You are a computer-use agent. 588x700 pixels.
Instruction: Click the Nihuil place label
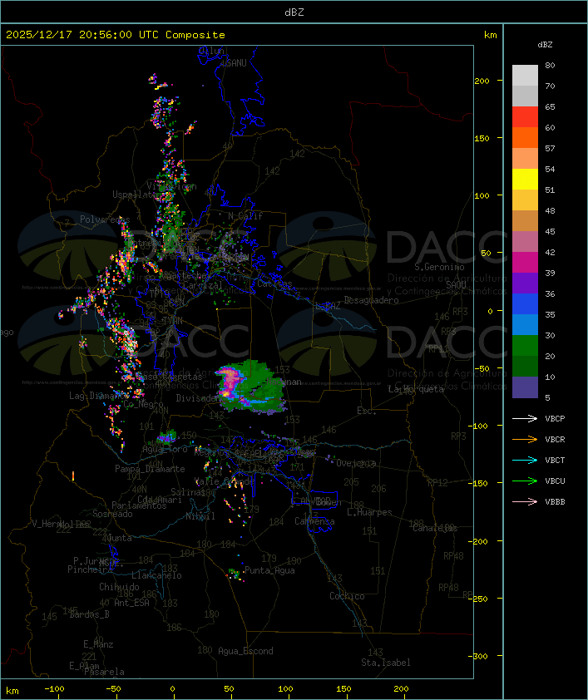point(200,516)
